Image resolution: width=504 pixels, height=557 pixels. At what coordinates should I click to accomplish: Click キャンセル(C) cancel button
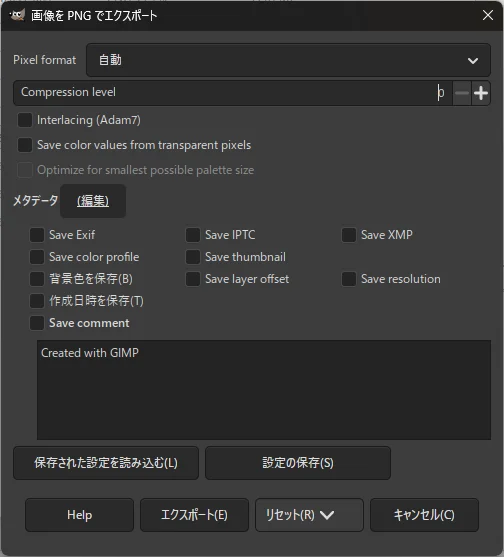point(424,515)
